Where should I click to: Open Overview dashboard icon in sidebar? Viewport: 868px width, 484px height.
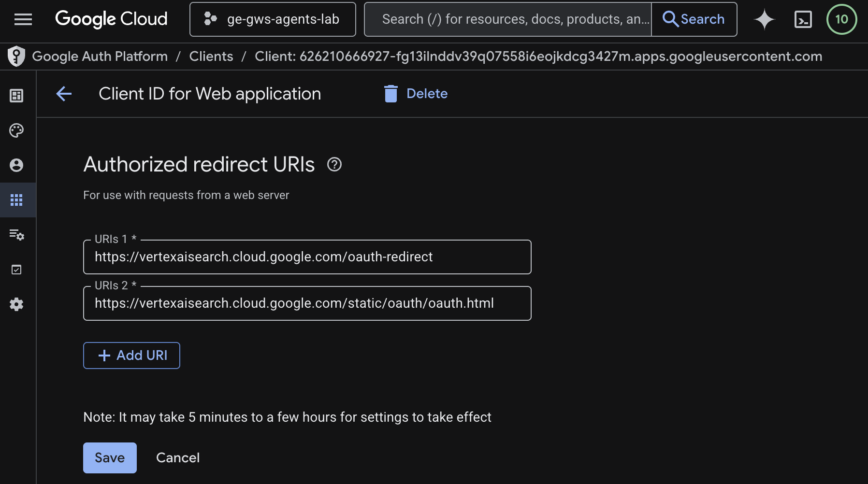click(16, 96)
